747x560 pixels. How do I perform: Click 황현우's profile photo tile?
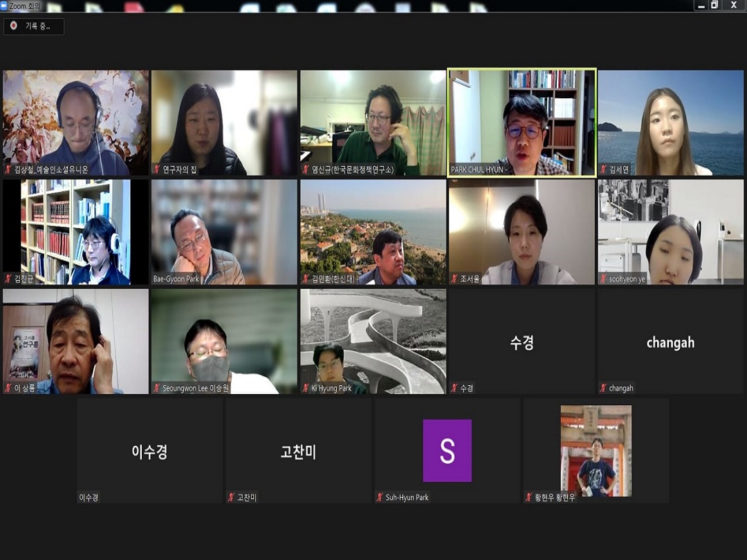point(596,449)
